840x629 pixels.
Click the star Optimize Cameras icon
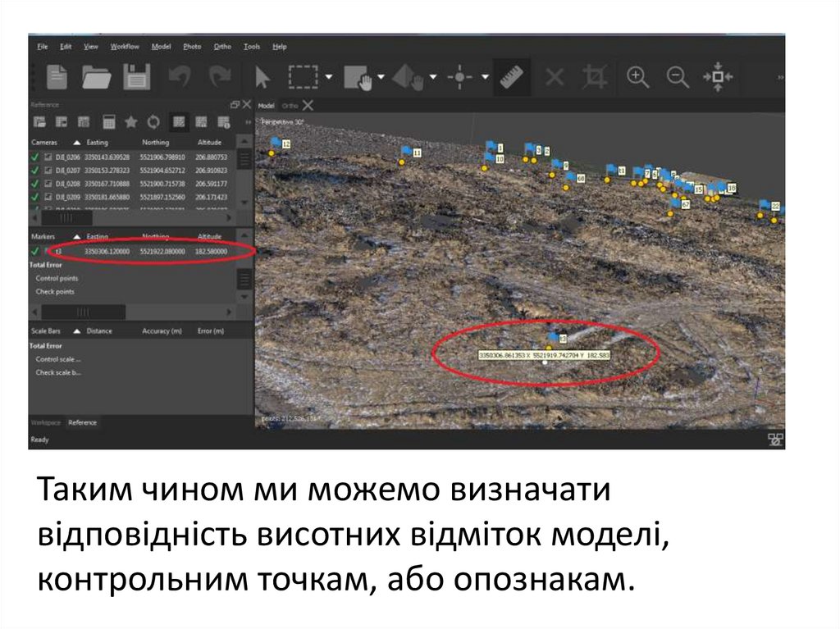coord(130,122)
